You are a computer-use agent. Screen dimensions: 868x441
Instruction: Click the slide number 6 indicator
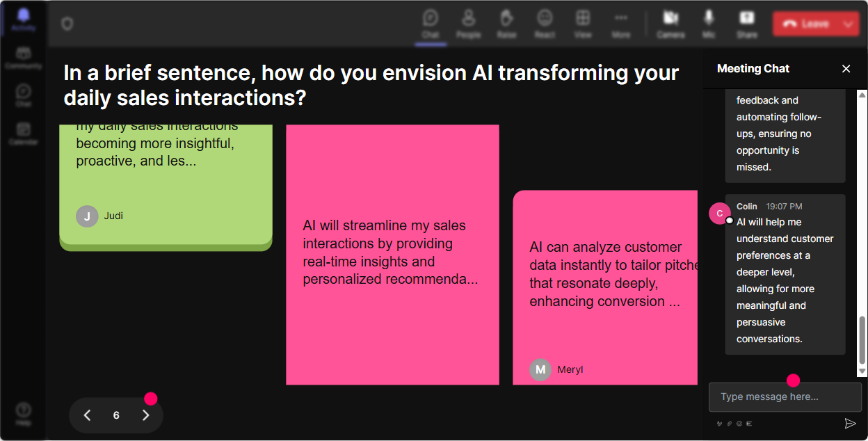pos(116,415)
